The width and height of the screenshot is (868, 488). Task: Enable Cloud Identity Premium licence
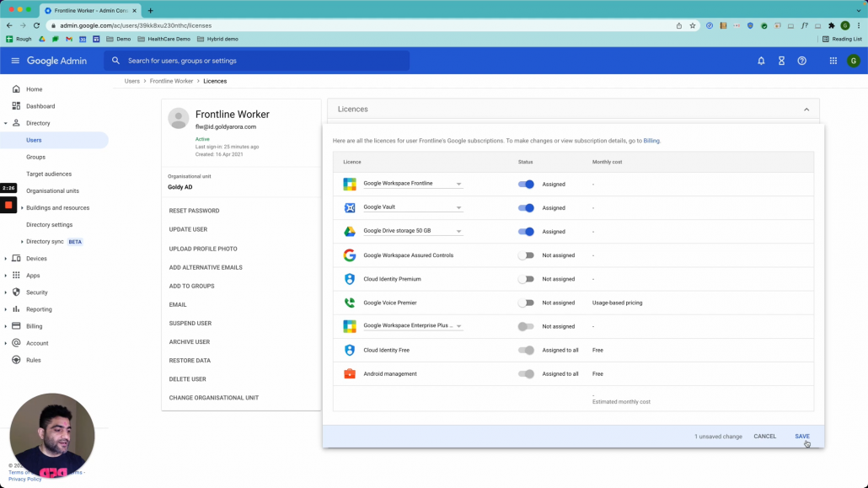click(526, 279)
